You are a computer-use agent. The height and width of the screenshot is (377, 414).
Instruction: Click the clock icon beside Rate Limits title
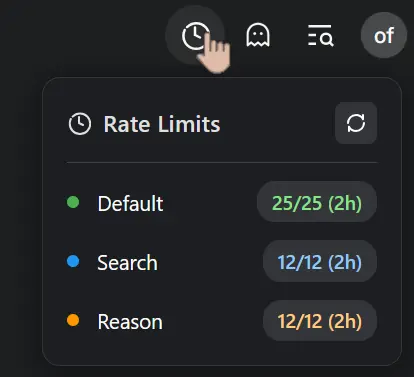pos(80,124)
